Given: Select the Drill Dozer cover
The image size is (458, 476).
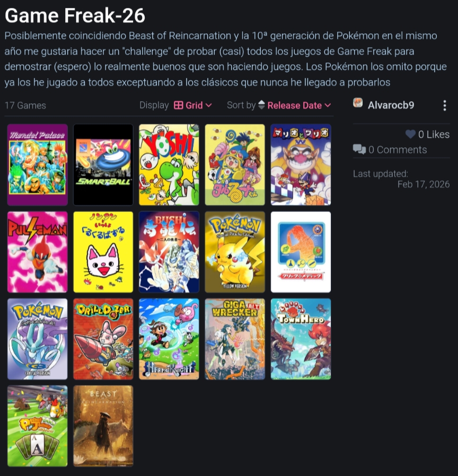Looking at the screenshot, I should pos(103,339).
